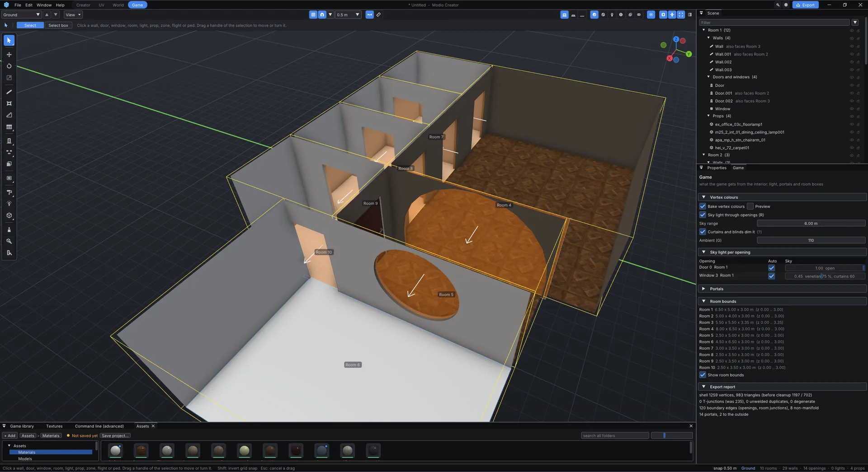Open the View dropdown
Screen dimensions: 868x472
pos(73,14)
